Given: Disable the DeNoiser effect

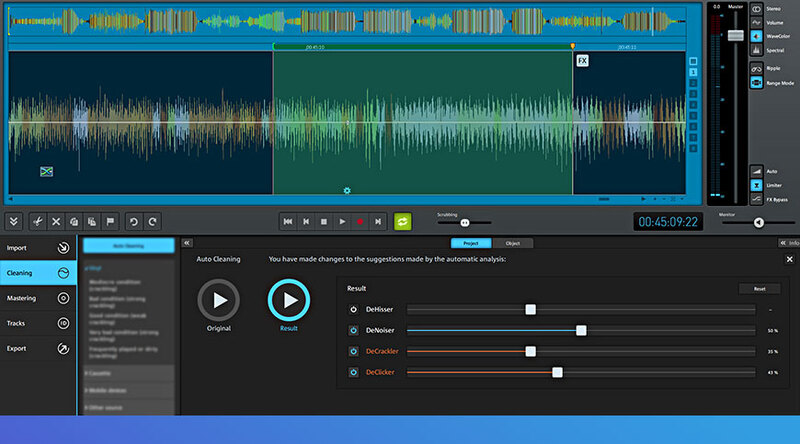Looking at the screenshot, I should point(354,330).
